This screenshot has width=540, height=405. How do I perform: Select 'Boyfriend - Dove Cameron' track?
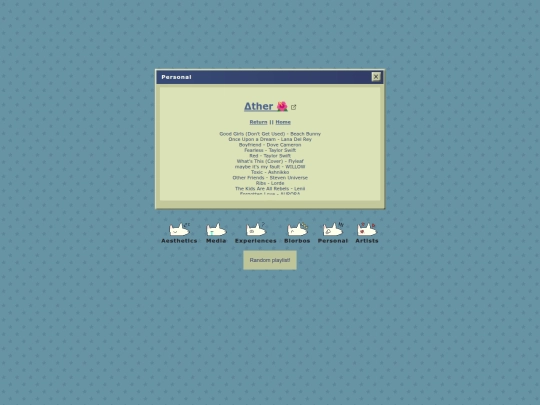[270, 145]
